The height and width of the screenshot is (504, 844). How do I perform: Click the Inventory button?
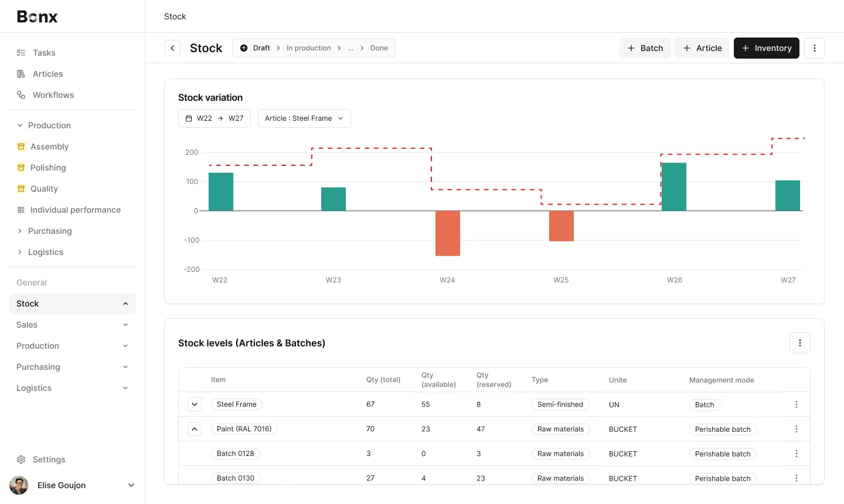point(767,48)
